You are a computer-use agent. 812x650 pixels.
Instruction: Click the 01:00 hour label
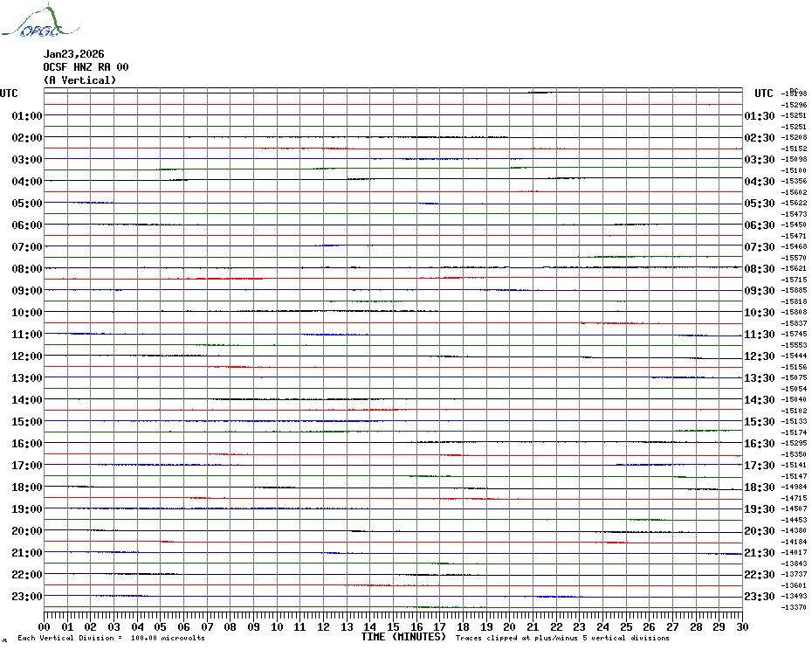pos(27,115)
